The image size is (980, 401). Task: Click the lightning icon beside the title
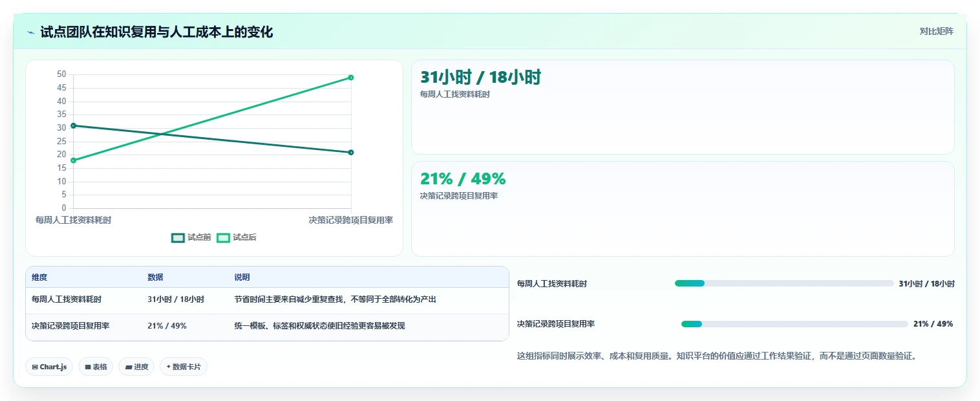click(31, 32)
